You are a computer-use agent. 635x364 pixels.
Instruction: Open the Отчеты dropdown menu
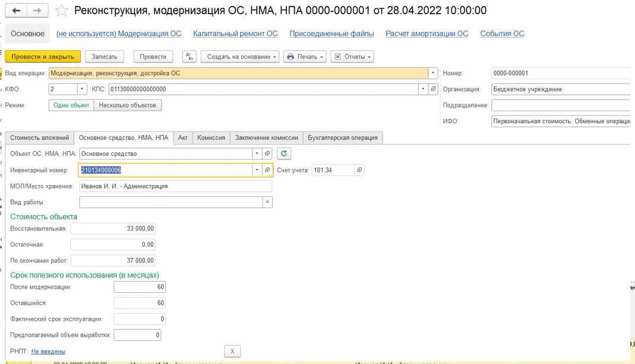(x=352, y=57)
